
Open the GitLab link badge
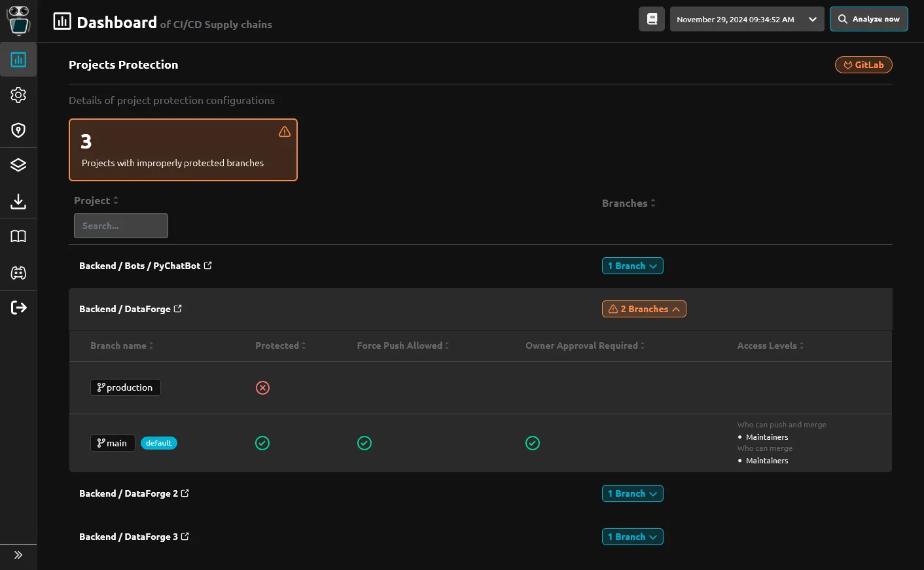click(863, 65)
